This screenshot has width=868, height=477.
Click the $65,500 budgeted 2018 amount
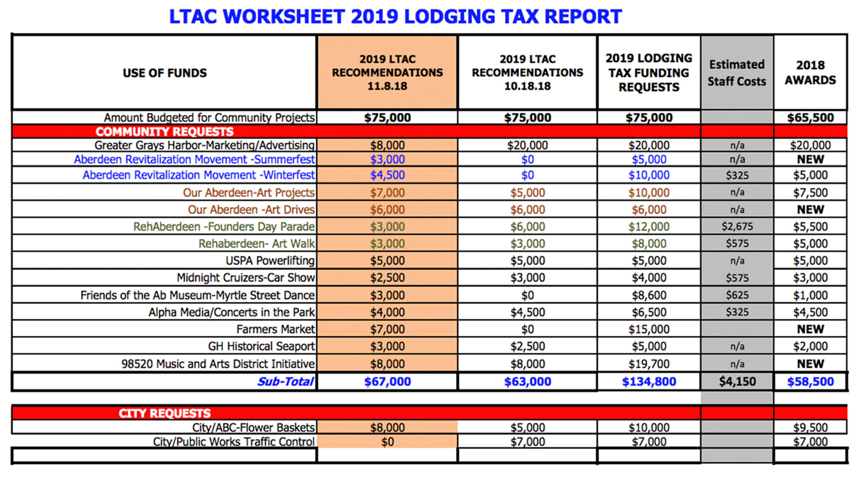(x=810, y=118)
